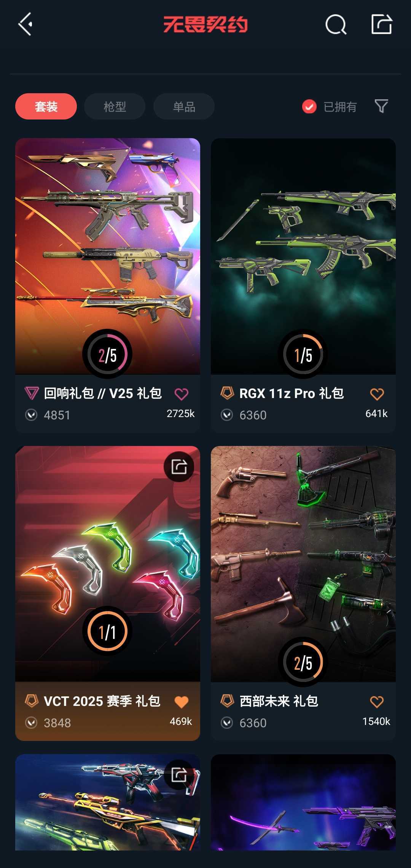Tap share icon on bottom-left weapon card
Screen dimensions: 411x868
coord(179,774)
